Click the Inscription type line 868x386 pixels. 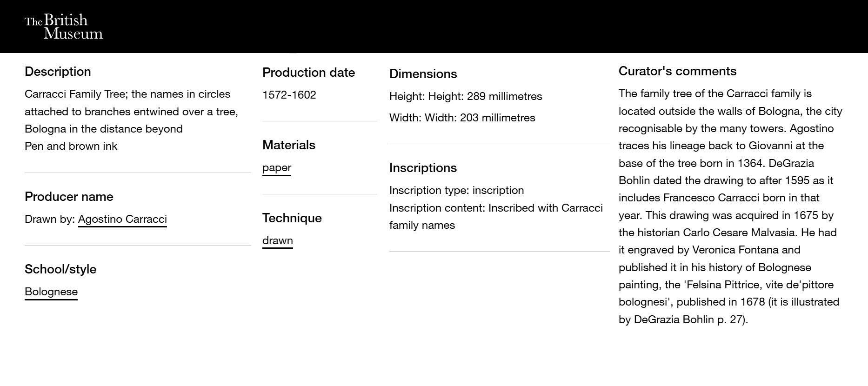(457, 190)
